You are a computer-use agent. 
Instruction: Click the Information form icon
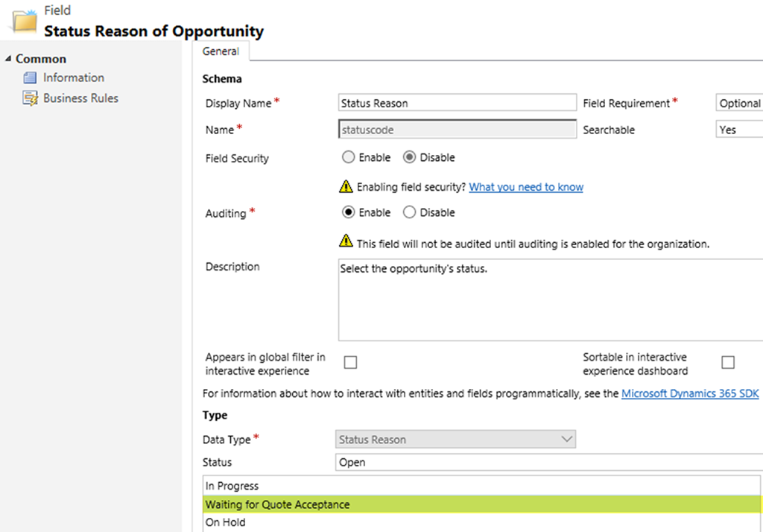(30, 77)
